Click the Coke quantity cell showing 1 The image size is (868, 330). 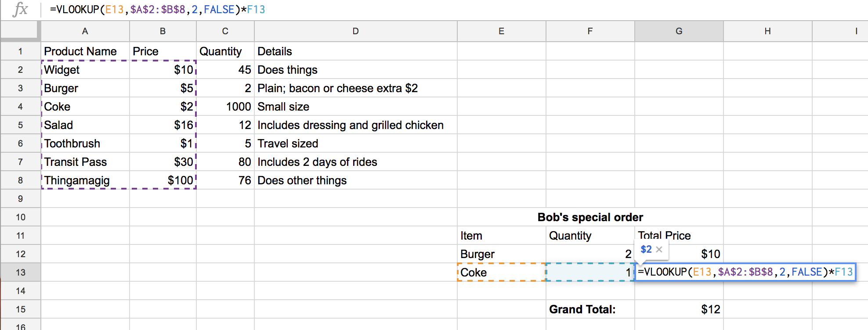(590, 272)
